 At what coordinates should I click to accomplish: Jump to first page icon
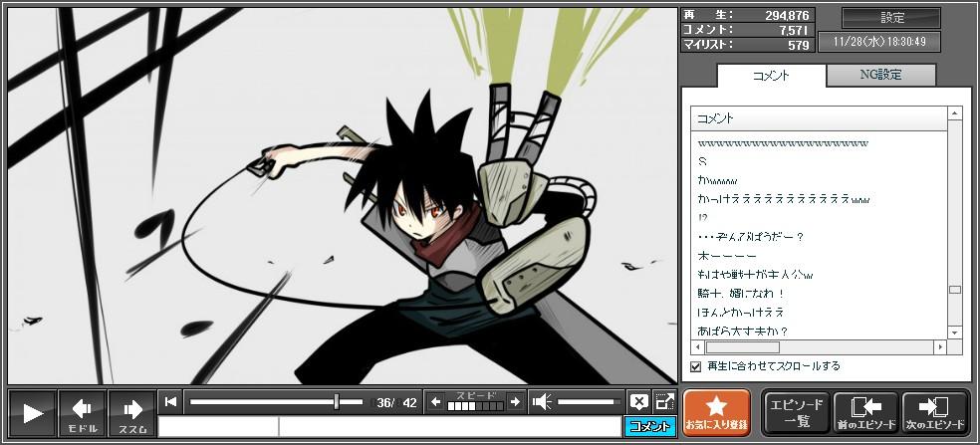point(171,402)
